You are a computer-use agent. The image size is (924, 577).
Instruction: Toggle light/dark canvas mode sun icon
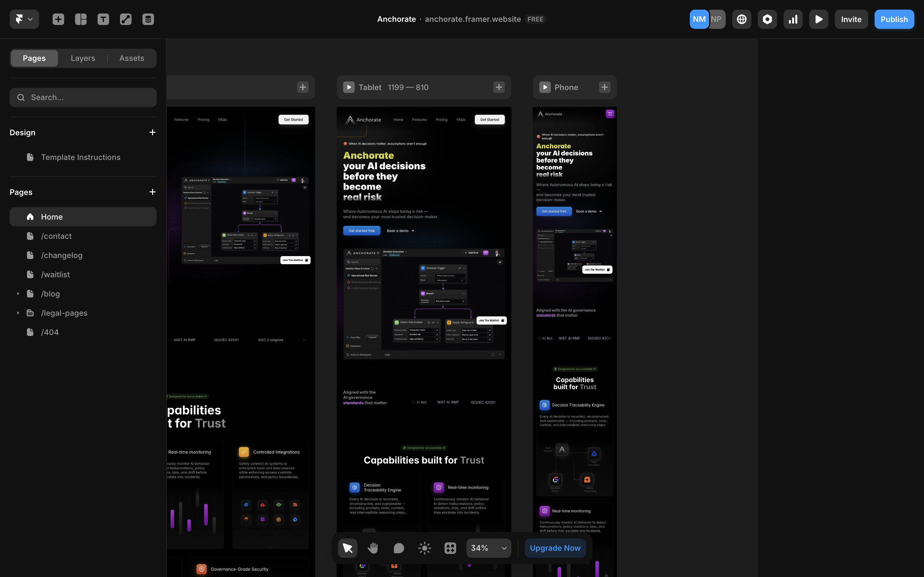(424, 548)
